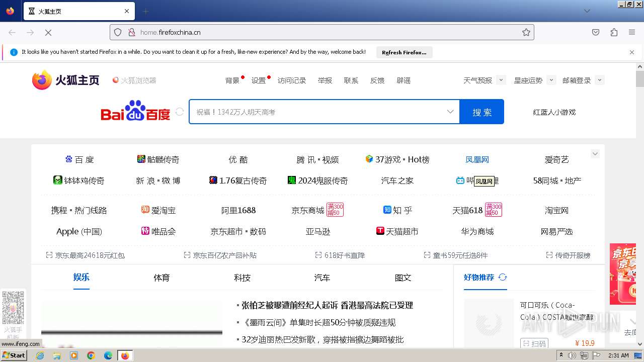Click 京东最高24618元红包 promo link
The image size is (644, 362).
pos(85,255)
